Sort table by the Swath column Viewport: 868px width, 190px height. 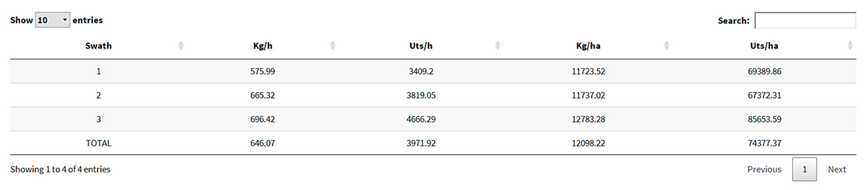(99, 46)
